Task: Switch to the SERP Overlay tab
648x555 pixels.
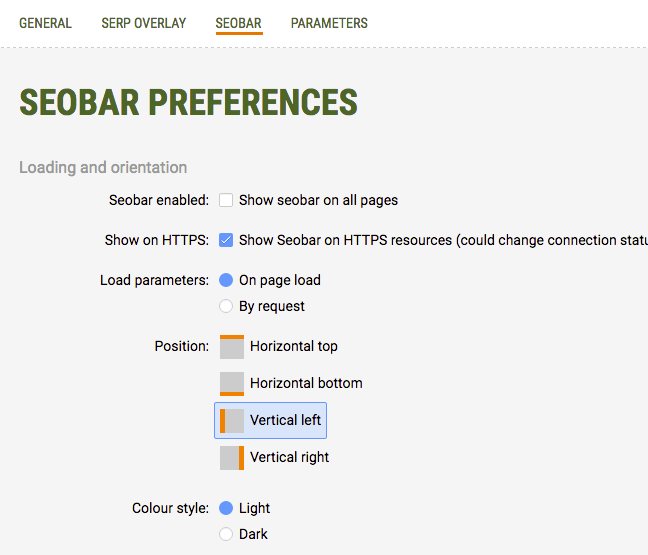Action: pyautogui.click(x=144, y=23)
